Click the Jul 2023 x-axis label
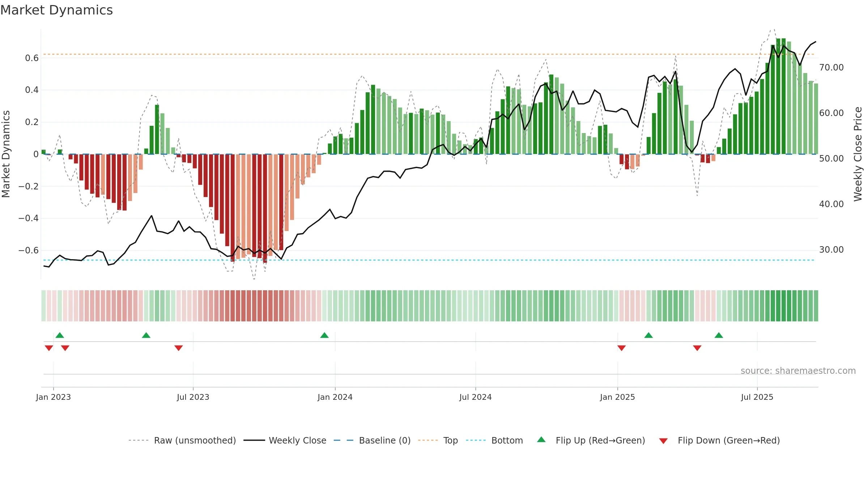The image size is (868, 488). (193, 397)
